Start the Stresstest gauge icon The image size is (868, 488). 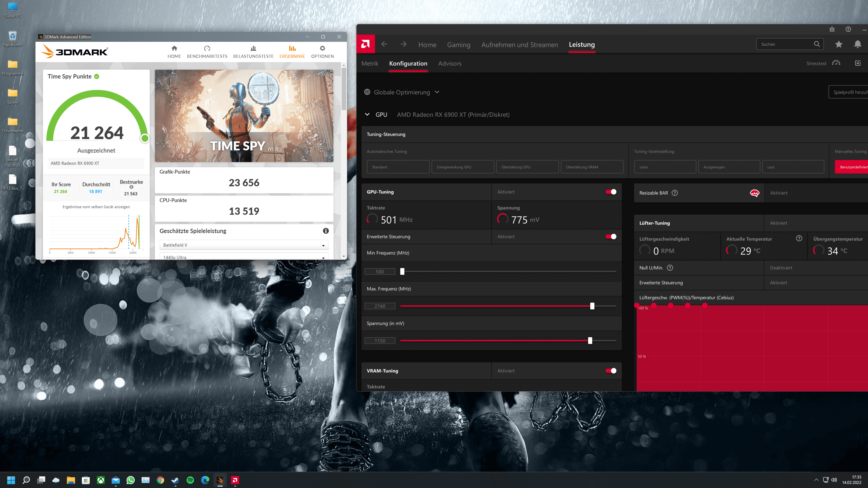(836, 63)
